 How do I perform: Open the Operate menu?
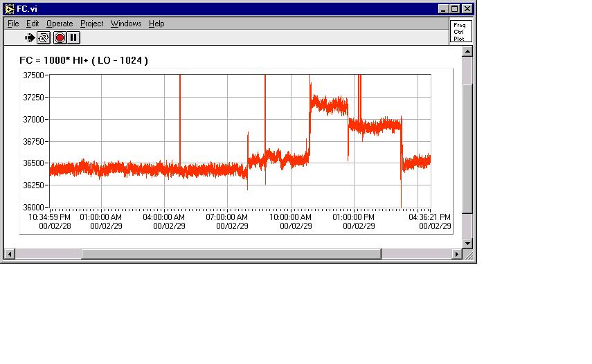[60, 24]
